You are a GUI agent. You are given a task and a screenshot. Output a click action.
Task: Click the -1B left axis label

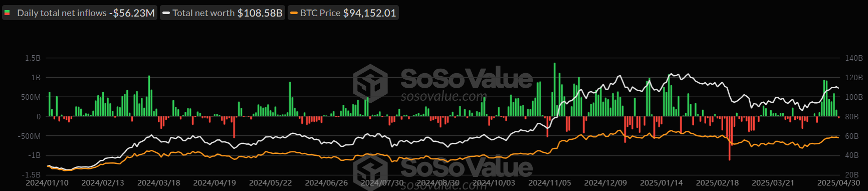34,155
